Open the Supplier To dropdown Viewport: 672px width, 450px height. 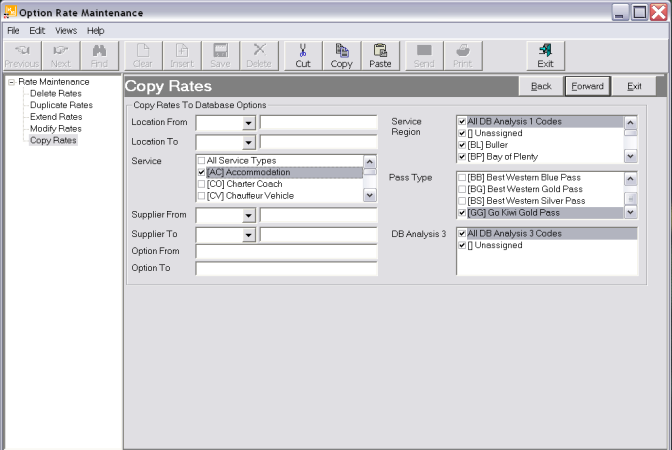click(x=249, y=235)
